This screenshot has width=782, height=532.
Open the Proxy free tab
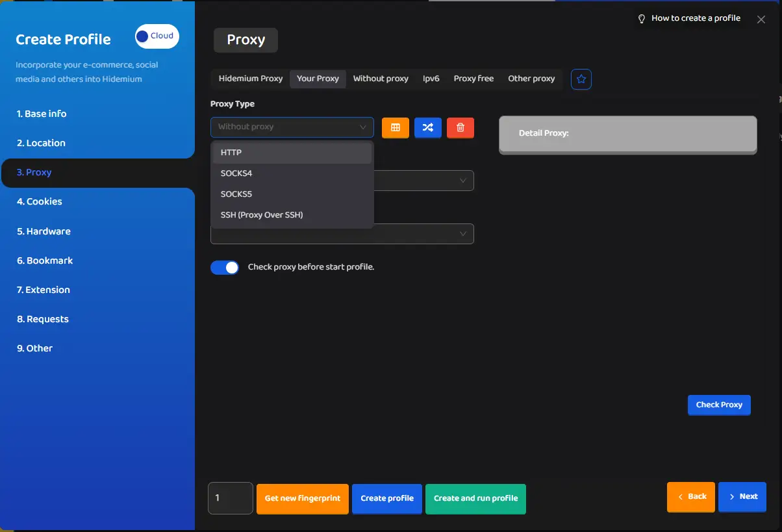point(473,79)
